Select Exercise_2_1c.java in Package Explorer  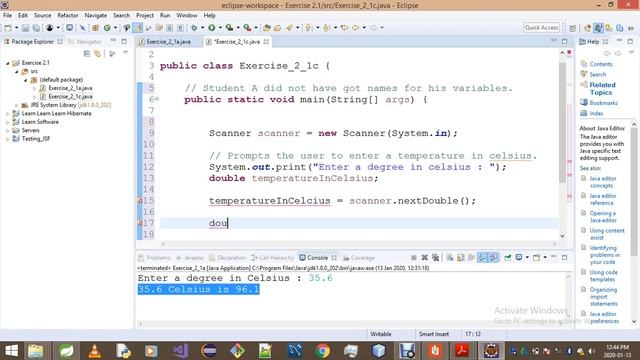[x=70, y=97]
